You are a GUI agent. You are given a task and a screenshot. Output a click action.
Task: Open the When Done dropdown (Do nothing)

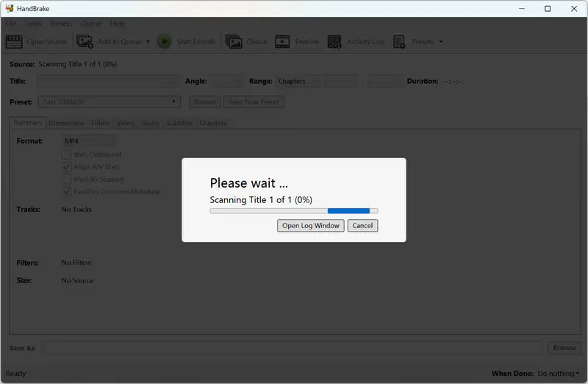tap(559, 374)
